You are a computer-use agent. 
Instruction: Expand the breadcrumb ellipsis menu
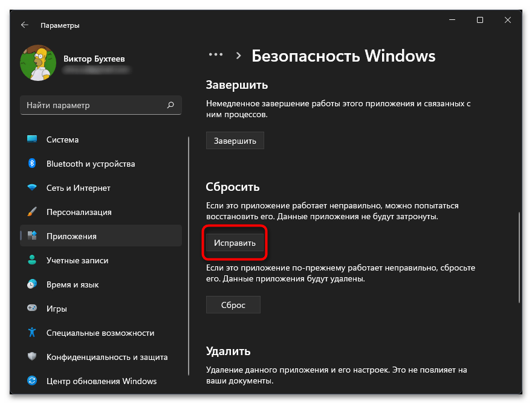click(x=216, y=55)
